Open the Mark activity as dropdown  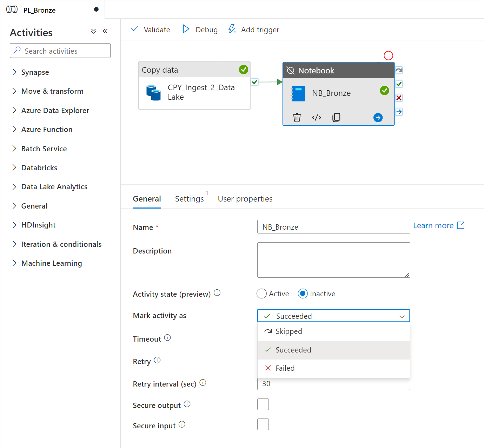point(333,316)
